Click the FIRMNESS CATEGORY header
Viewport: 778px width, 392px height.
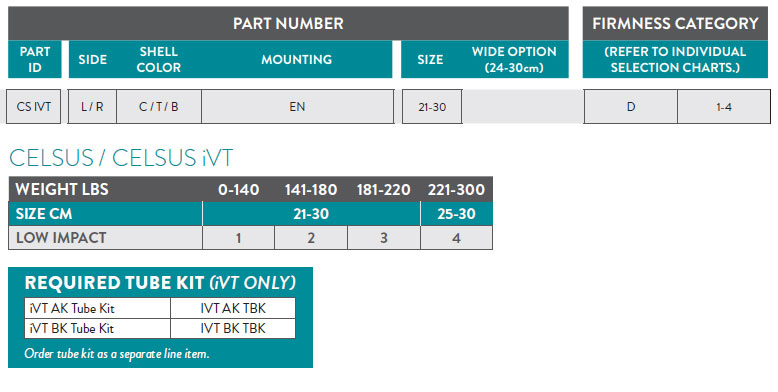point(675,23)
